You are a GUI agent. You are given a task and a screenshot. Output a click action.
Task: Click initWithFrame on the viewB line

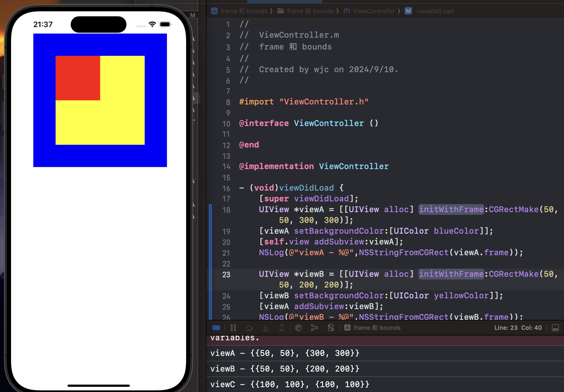click(451, 274)
